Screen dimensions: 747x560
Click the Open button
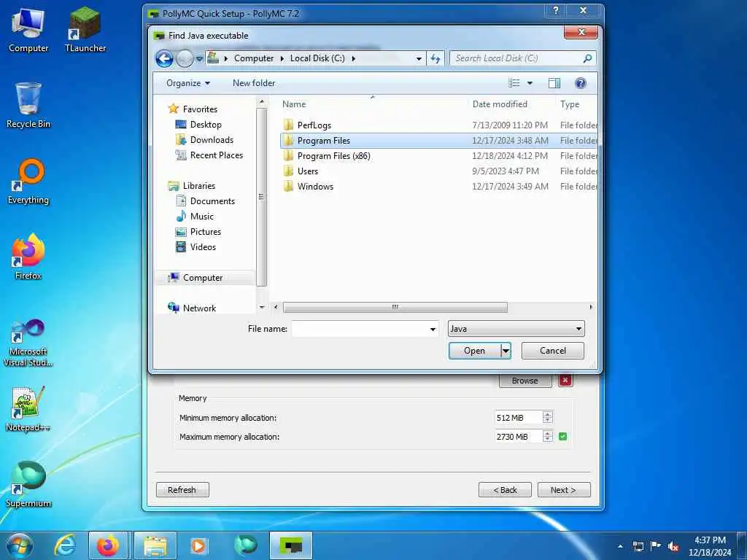(474, 351)
